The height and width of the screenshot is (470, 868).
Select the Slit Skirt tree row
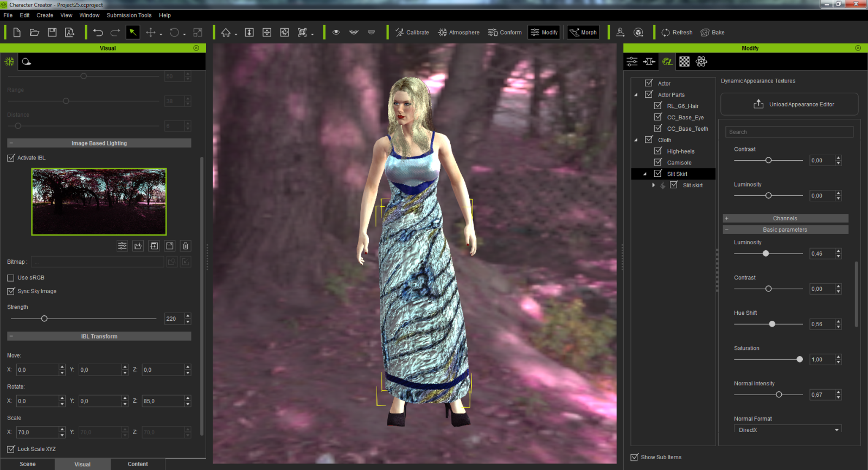pyautogui.click(x=673, y=174)
